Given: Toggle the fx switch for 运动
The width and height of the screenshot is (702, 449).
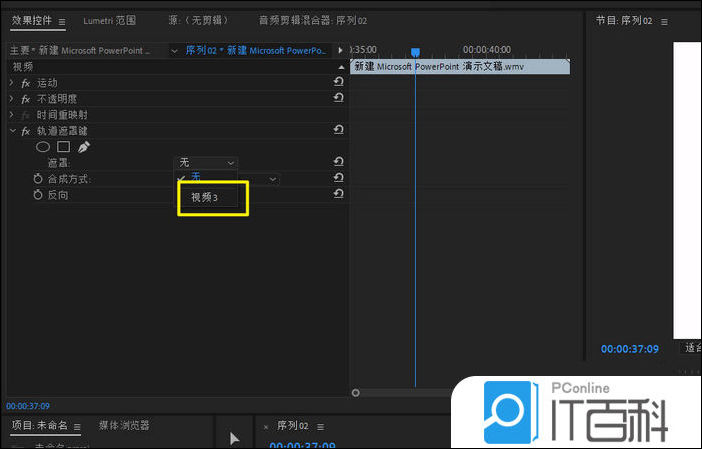Looking at the screenshot, I should tap(26, 83).
